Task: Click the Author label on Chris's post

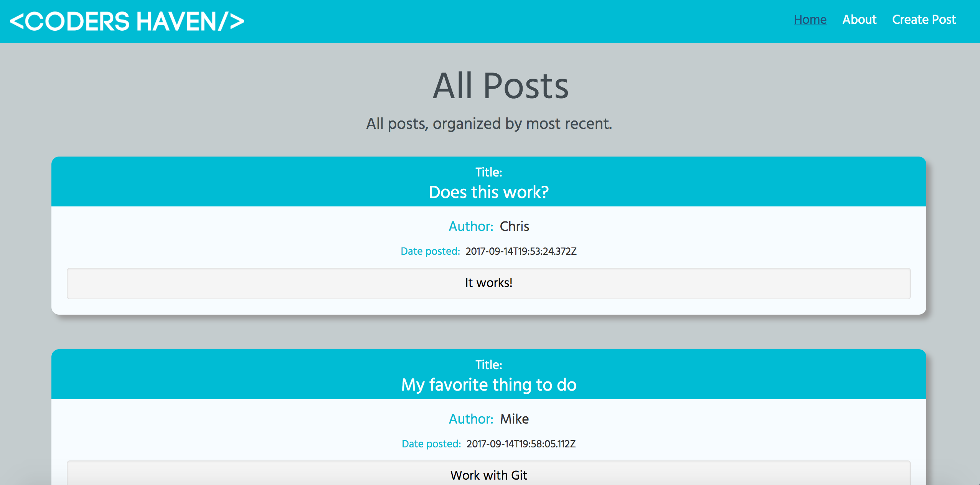Action: tap(470, 226)
